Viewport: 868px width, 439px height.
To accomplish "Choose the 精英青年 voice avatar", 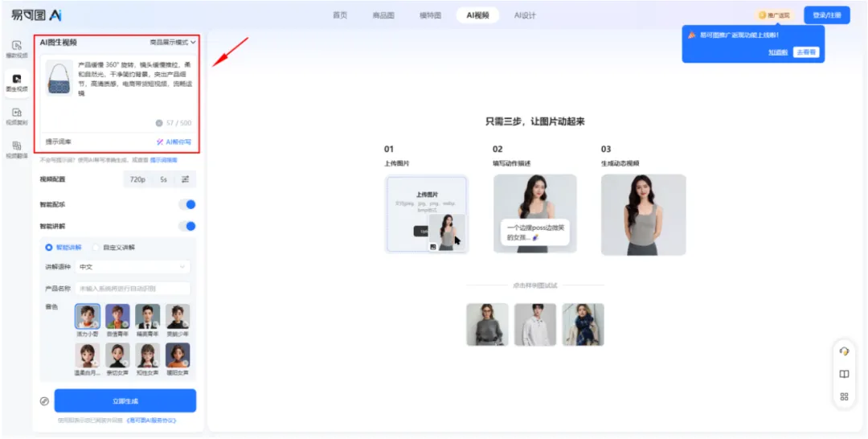I will 148,318.
